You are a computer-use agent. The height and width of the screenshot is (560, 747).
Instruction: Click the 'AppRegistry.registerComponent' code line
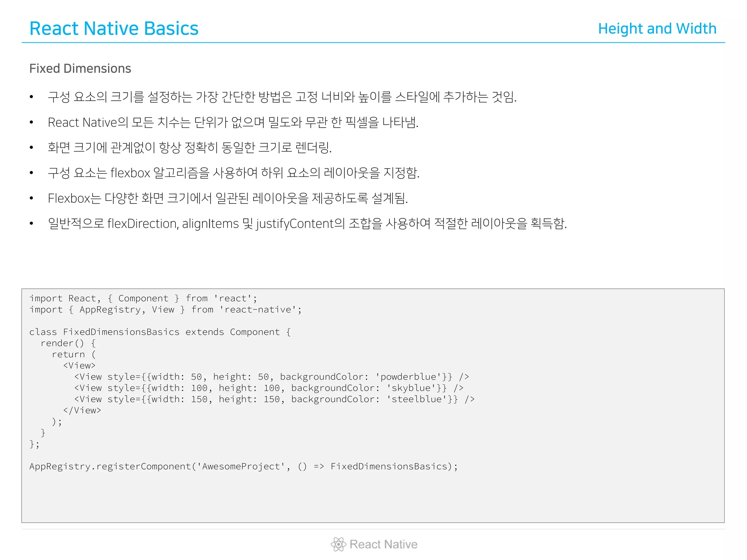244,467
